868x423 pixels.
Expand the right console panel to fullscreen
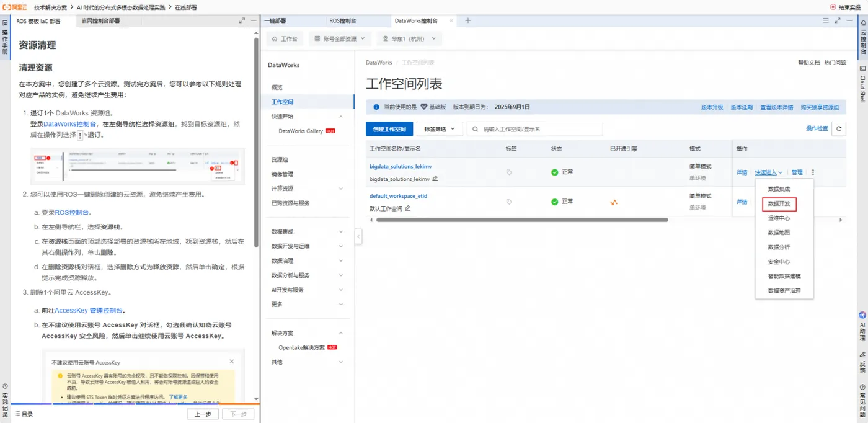pyautogui.click(x=838, y=20)
